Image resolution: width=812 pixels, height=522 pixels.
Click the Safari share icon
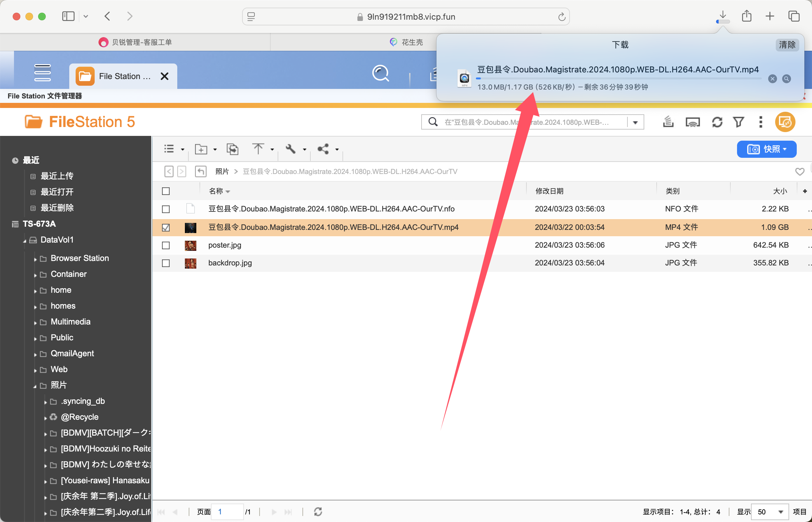tap(747, 16)
